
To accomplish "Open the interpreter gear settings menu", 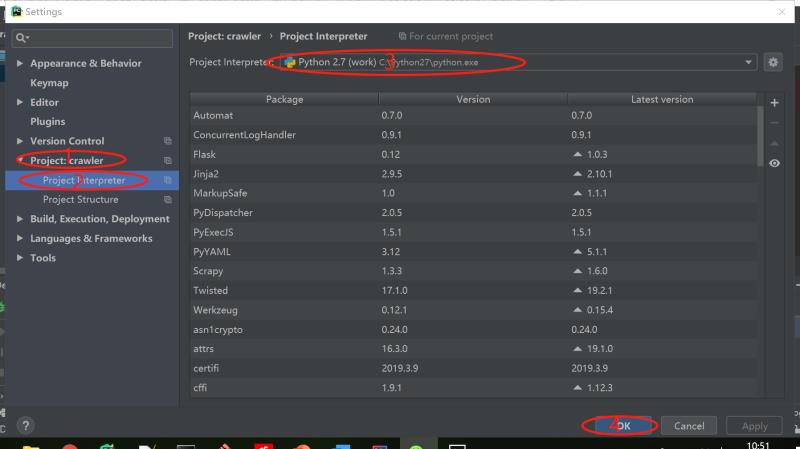I will pos(773,62).
